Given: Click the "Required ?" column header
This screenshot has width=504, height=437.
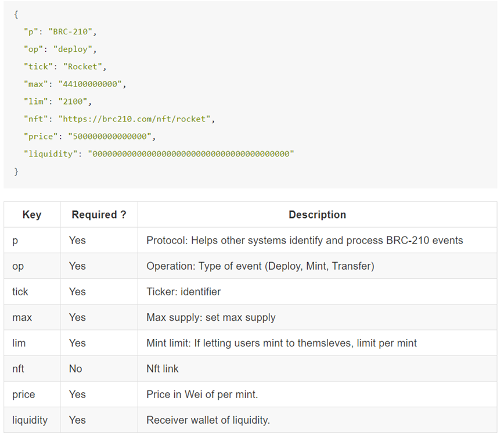Looking at the screenshot, I should point(99,215).
